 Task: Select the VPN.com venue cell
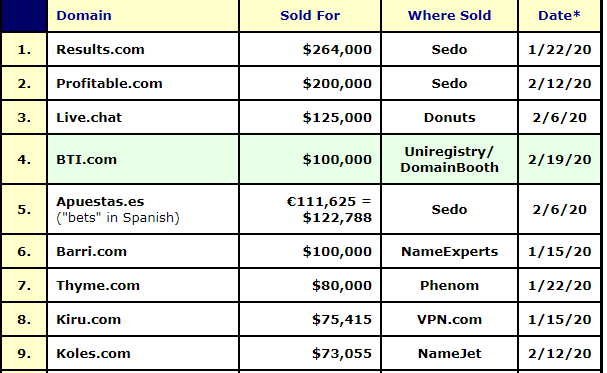pos(449,320)
